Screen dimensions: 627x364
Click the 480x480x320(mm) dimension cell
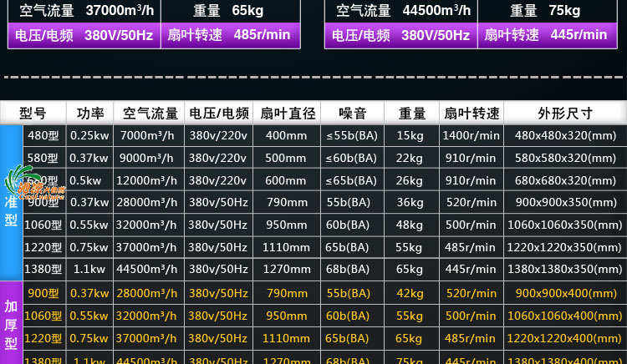click(x=565, y=135)
